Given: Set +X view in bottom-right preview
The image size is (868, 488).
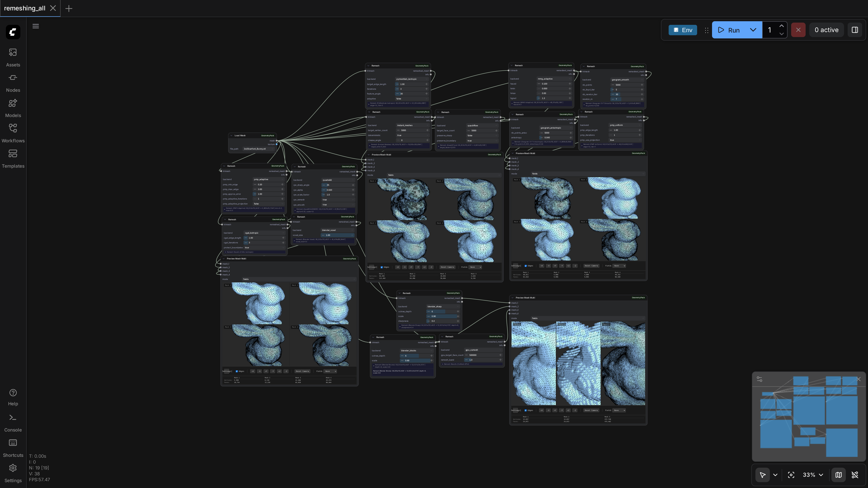Looking at the screenshot, I should [542, 410].
